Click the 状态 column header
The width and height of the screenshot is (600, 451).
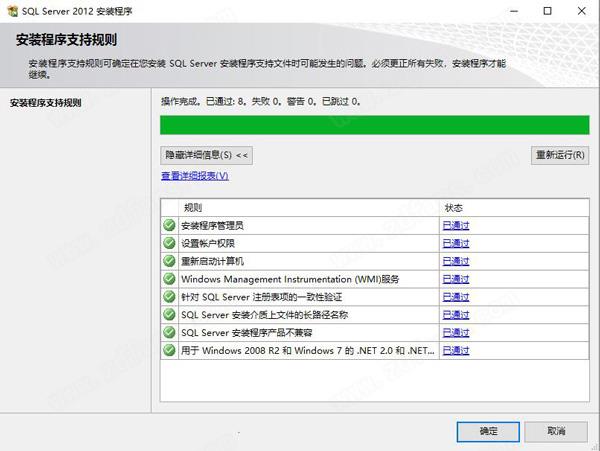coord(514,208)
